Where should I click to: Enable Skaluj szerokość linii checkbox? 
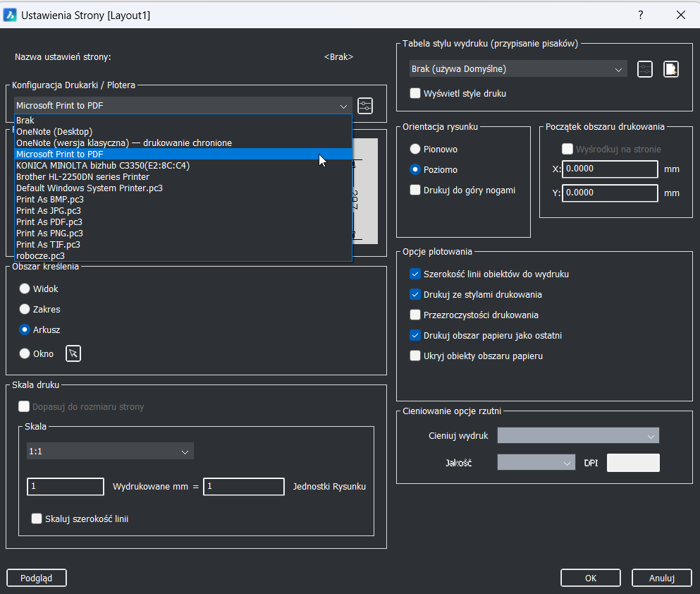pos(37,519)
